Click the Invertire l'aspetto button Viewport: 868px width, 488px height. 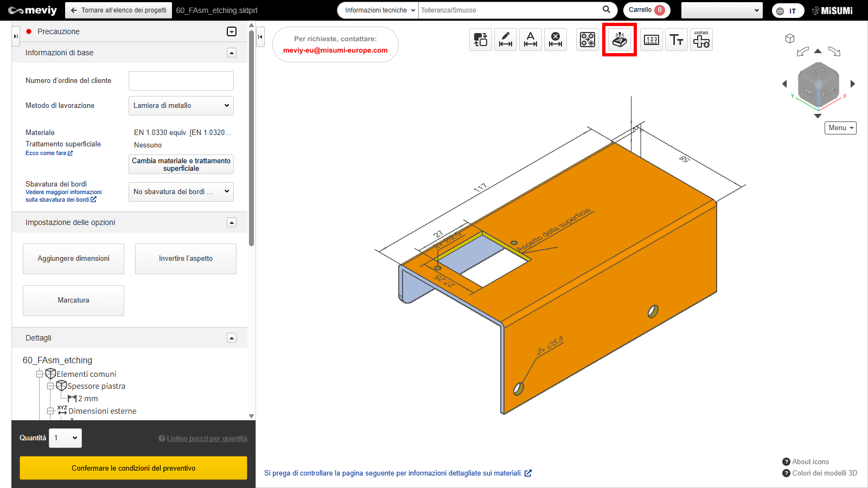186,259
